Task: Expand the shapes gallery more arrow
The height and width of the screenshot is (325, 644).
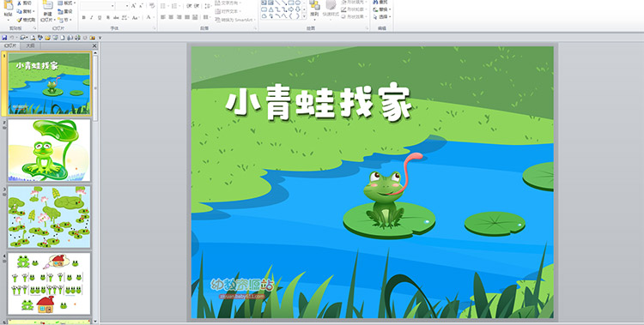Action: (x=304, y=16)
